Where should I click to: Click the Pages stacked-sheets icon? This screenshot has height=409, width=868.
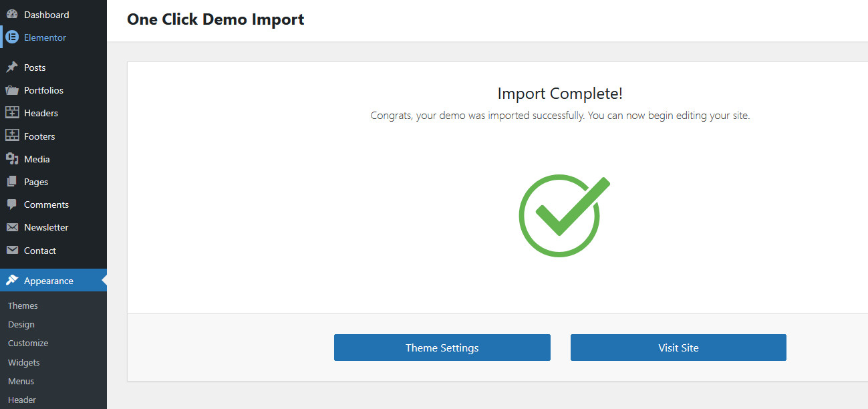[12, 182]
